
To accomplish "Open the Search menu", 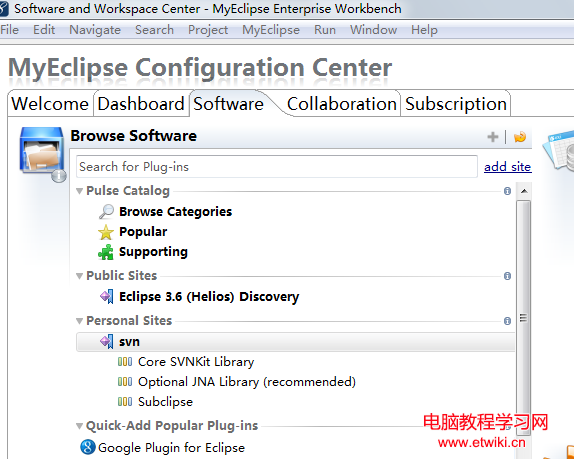I will tap(154, 30).
